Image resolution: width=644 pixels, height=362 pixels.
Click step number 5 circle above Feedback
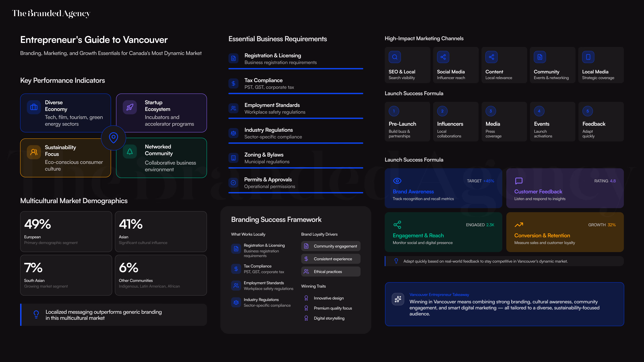coord(587,111)
